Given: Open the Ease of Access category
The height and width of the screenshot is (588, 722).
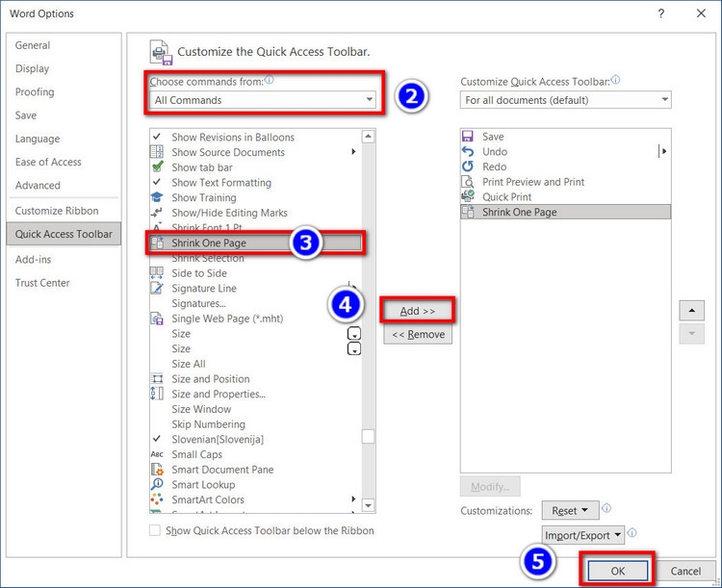Looking at the screenshot, I should click(48, 162).
